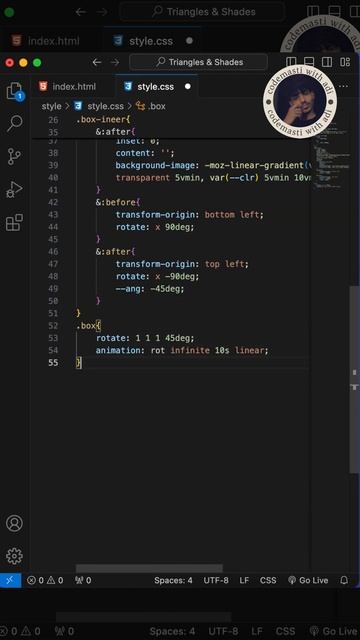This screenshot has width=360, height=640.
Task: Toggle the secondary side bar
Action: [327, 62]
